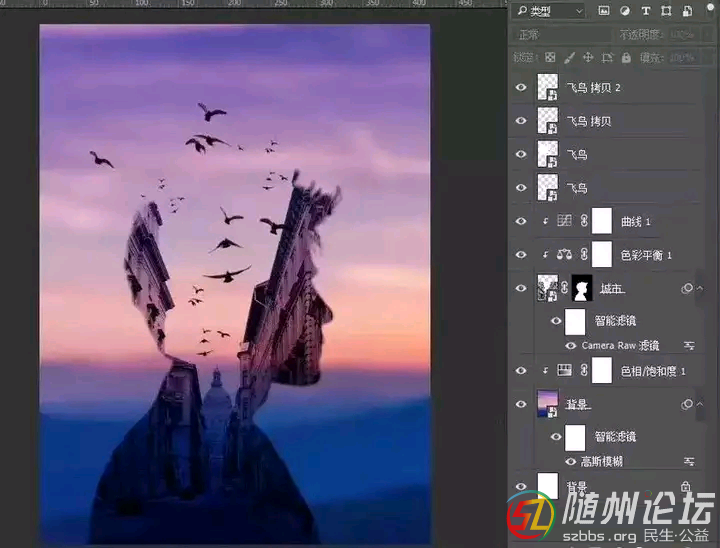Click the adjustment layer filter icon
Image resolution: width=720 pixels, height=548 pixels.
(626, 11)
